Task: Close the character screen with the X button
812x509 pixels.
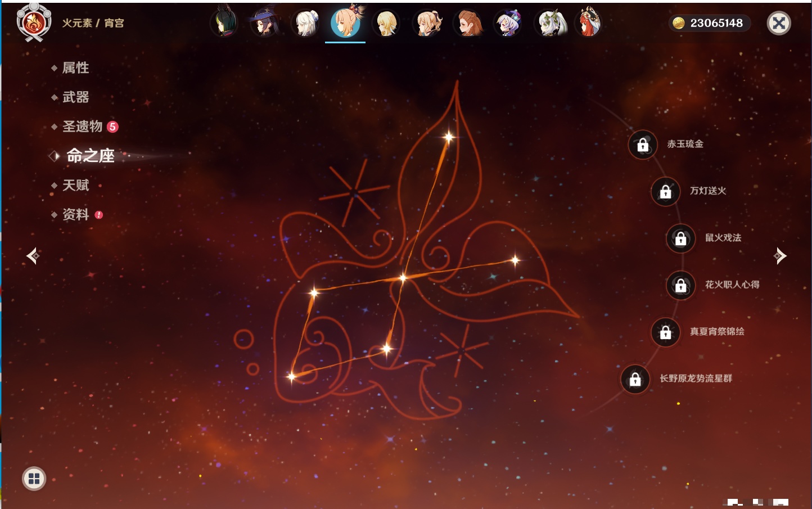Action: [779, 23]
